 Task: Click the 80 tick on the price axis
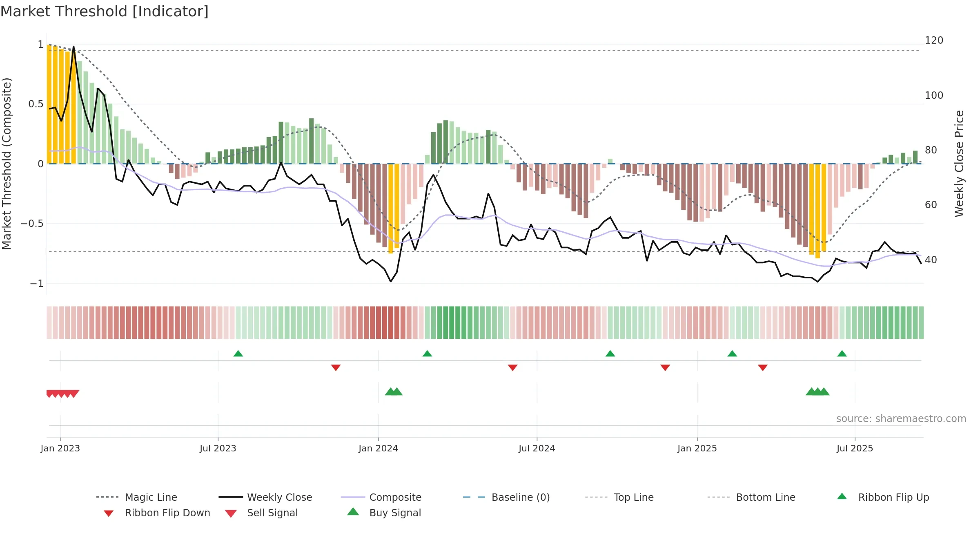click(931, 150)
